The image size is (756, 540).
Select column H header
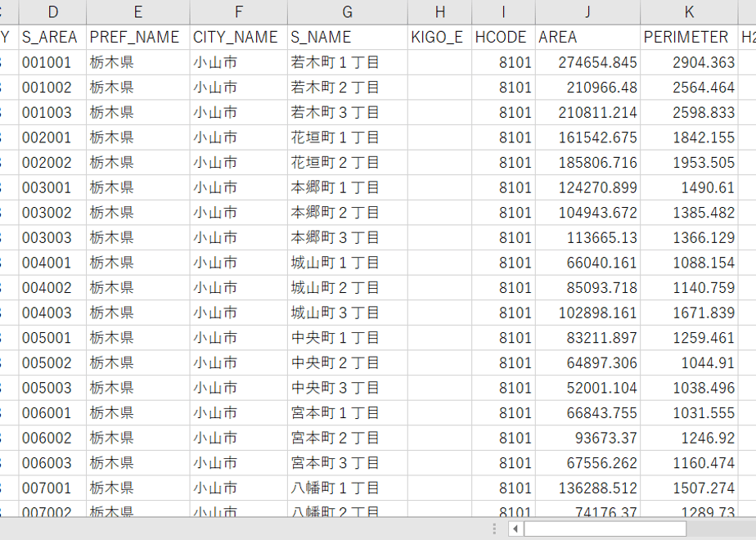[439, 12]
